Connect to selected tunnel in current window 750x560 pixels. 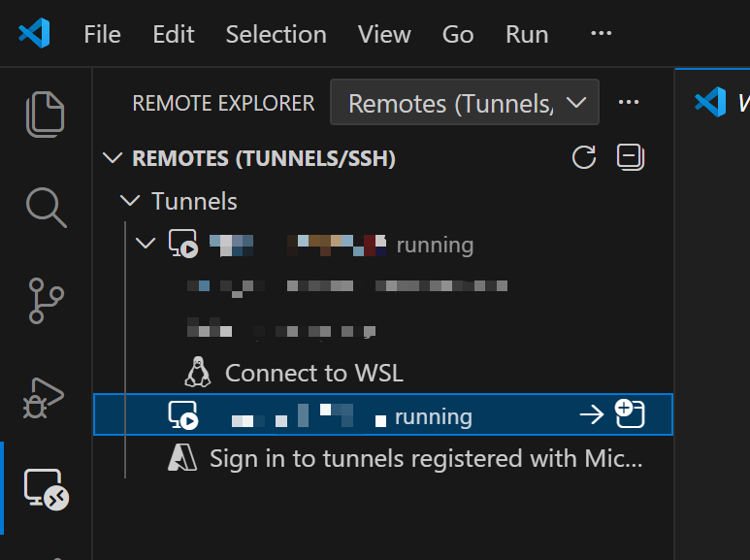point(591,415)
